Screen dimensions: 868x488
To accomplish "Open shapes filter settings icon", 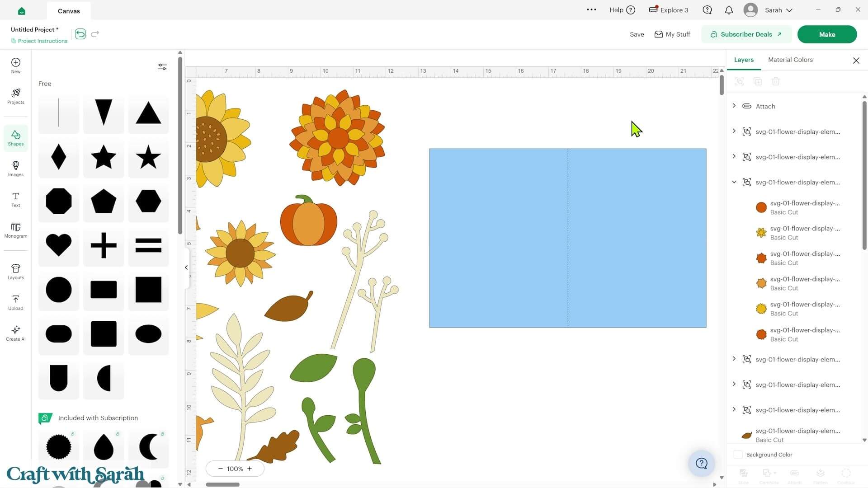I will (162, 67).
